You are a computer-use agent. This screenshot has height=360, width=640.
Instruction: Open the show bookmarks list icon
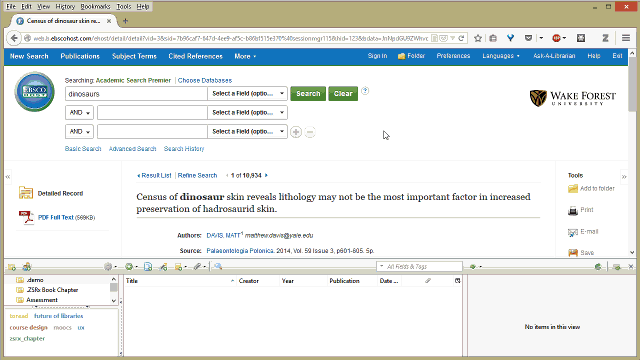pyautogui.click(x=493, y=38)
